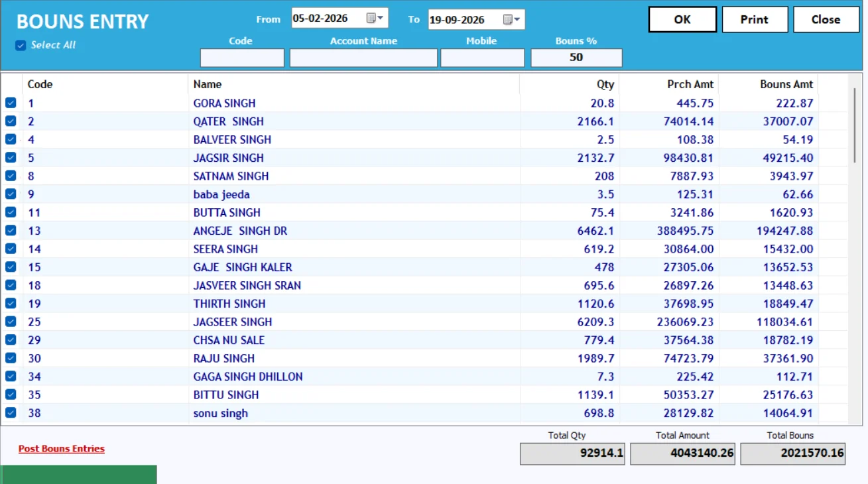
Task: Click the Print button
Action: [755, 20]
